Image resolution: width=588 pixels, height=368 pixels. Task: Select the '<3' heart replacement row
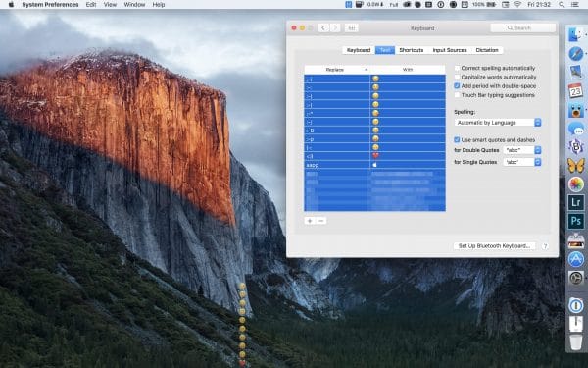tap(374, 156)
